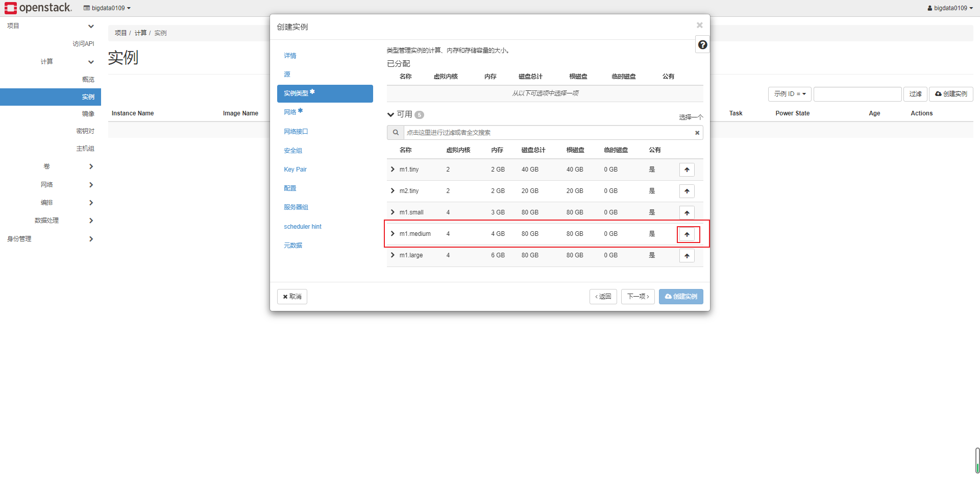The height and width of the screenshot is (483, 980).
Task: Go to the scheduler hint wizard step
Action: (303, 227)
